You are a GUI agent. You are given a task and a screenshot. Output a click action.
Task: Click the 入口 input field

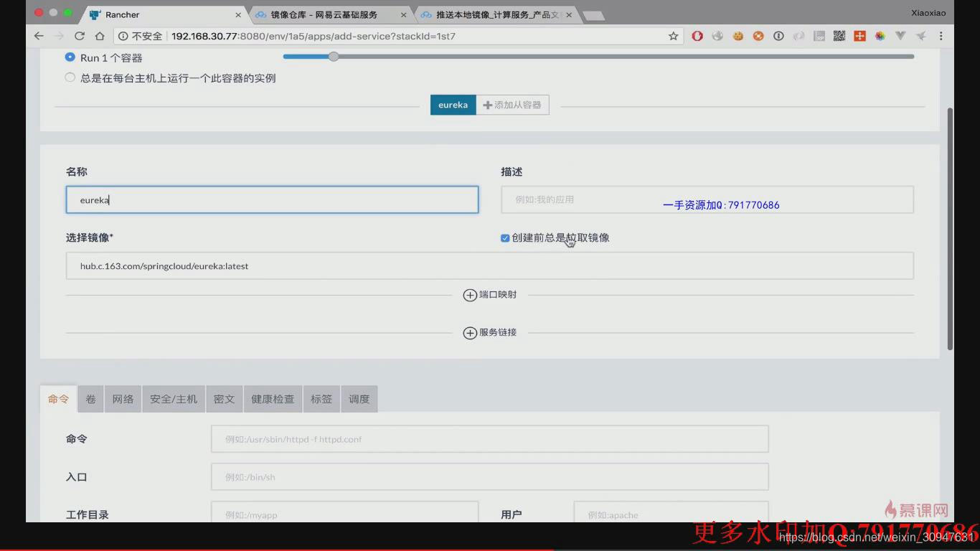489,476
